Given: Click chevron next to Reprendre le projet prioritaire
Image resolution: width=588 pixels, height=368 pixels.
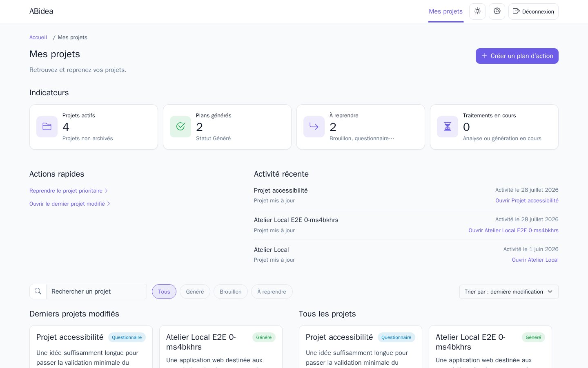Looking at the screenshot, I should [106, 191].
